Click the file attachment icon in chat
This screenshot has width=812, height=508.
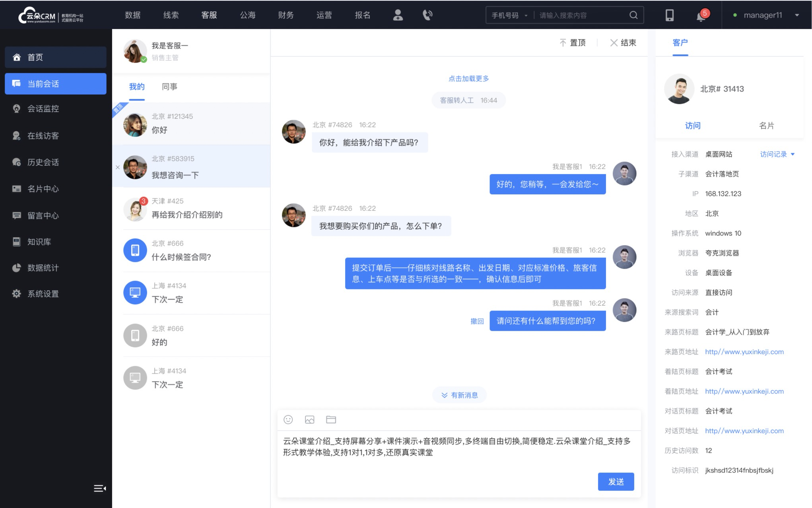point(331,420)
